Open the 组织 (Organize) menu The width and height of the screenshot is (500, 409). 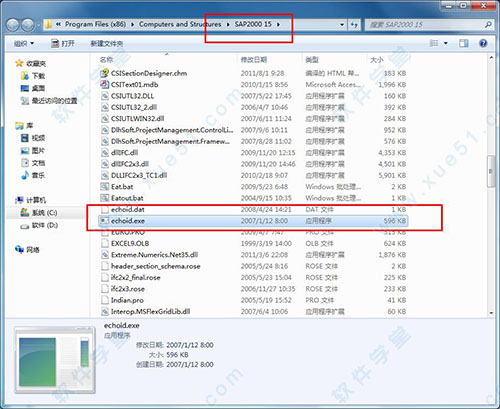(24, 44)
